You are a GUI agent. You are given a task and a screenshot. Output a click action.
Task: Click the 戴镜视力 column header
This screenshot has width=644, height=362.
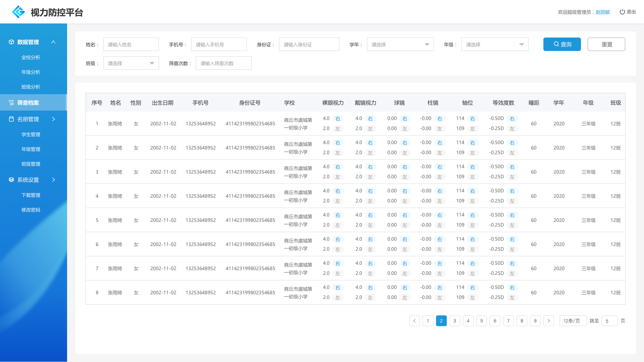click(366, 103)
